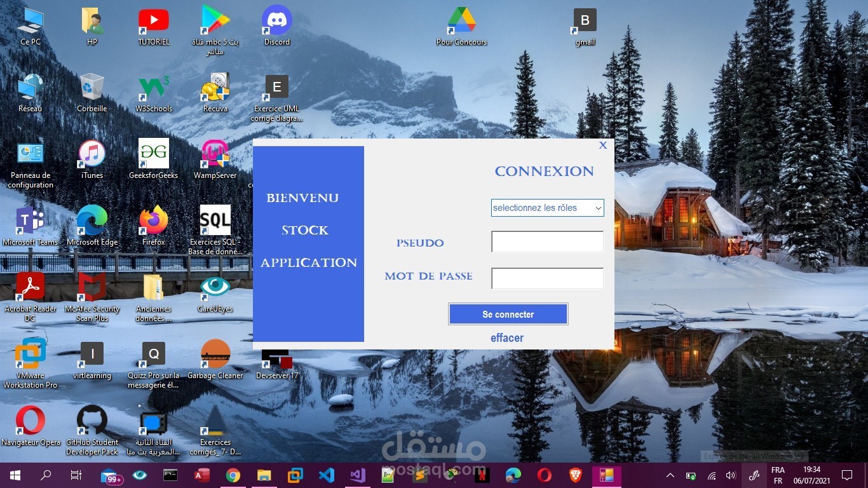Select the GeeksforGeeks shortcut
The height and width of the screenshot is (488, 868).
(154, 160)
